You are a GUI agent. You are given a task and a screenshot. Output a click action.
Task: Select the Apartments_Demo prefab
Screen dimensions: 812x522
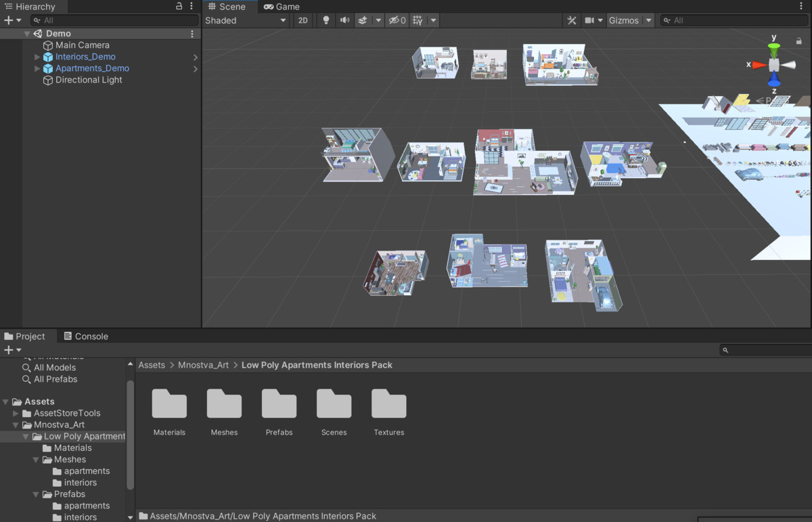(92, 68)
